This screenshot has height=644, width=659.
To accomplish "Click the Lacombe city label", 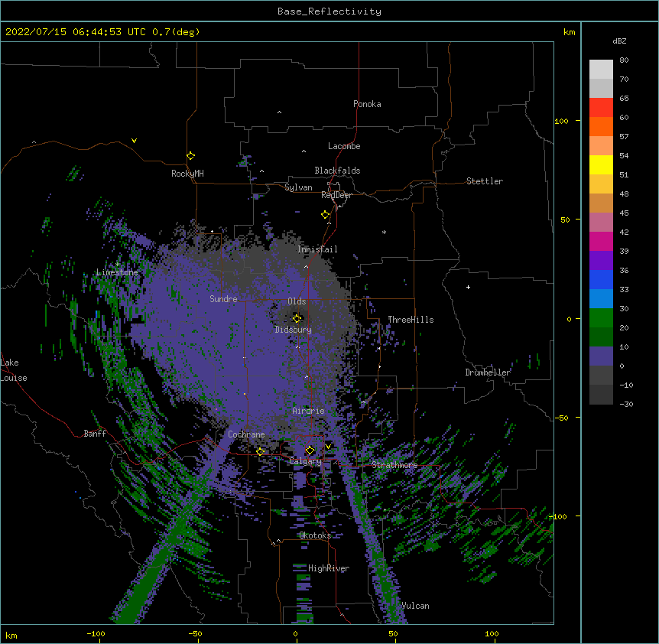I will coord(344,146).
